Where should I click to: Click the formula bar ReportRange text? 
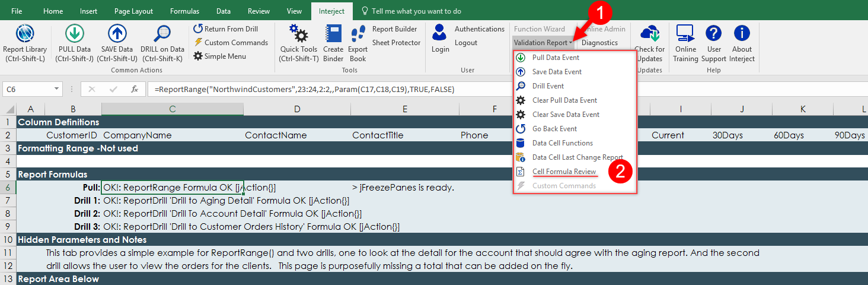tap(304, 89)
